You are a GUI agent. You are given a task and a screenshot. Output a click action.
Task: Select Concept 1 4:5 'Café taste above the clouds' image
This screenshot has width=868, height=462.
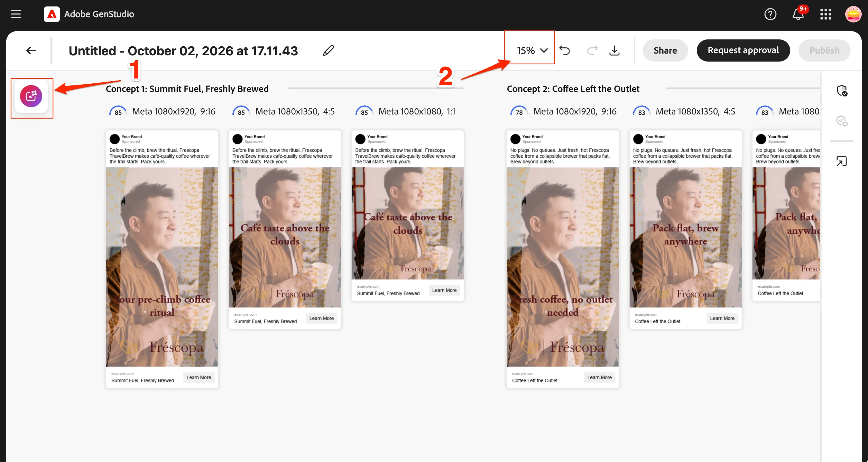point(285,238)
